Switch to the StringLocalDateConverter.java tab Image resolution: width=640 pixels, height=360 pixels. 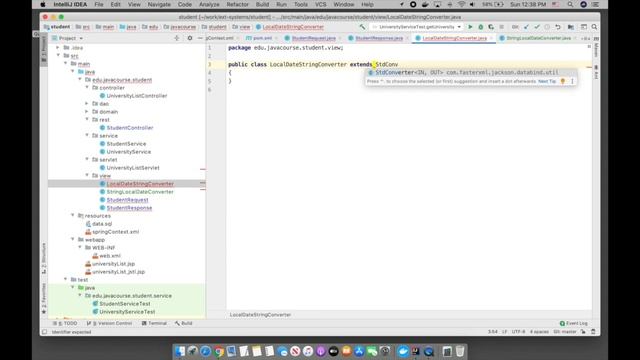(538, 38)
